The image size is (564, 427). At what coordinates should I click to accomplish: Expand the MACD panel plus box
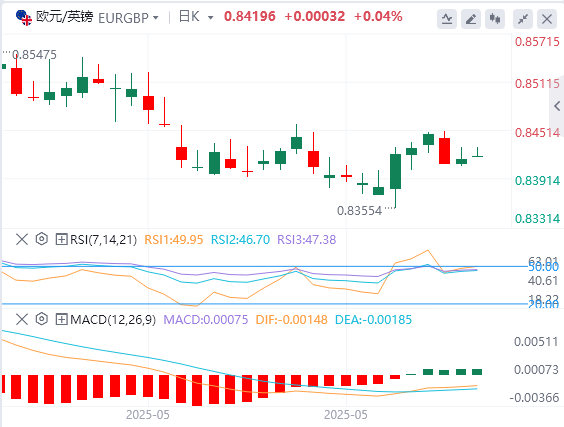(62, 319)
